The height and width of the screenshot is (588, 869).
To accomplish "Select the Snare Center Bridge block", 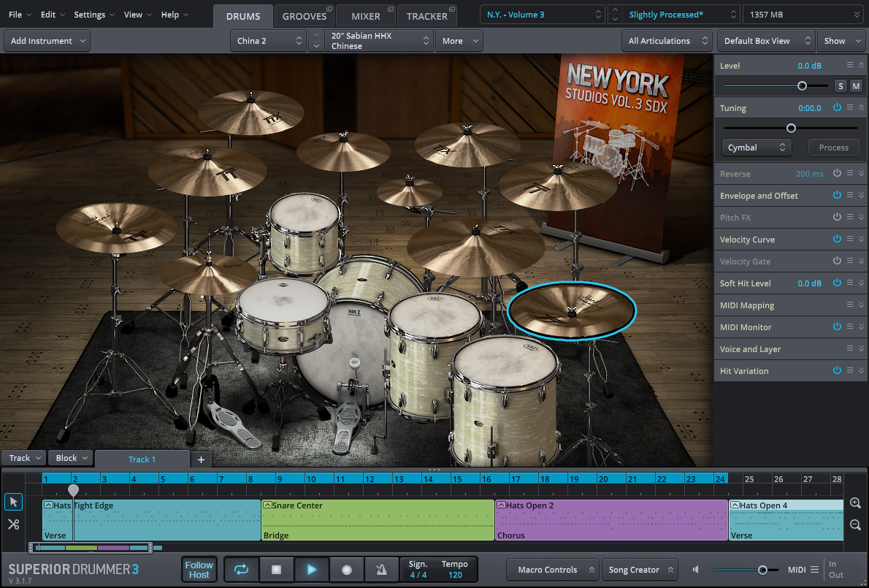I will 378,520.
